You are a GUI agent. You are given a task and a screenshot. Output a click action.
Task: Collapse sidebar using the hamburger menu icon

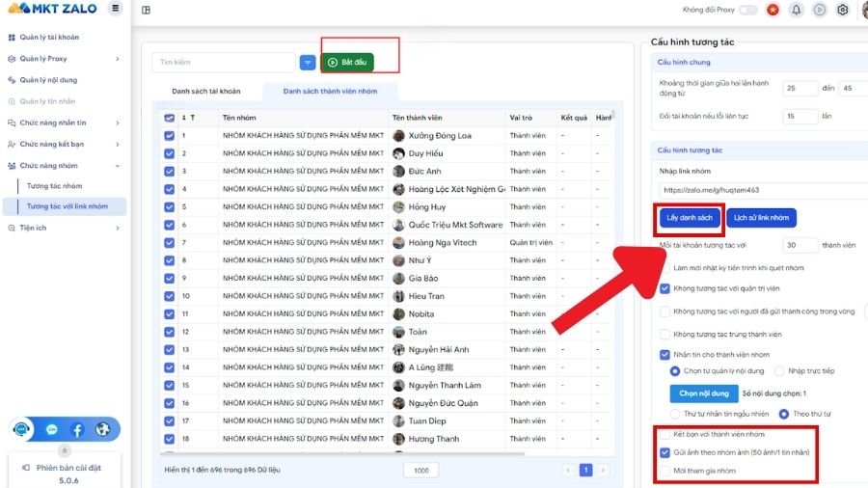pyautogui.click(x=116, y=9)
